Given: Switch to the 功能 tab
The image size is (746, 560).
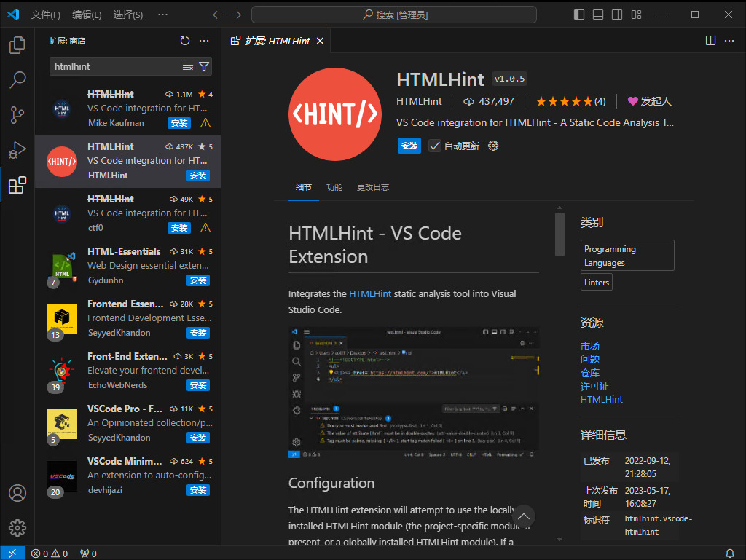Looking at the screenshot, I should tap(334, 186).
